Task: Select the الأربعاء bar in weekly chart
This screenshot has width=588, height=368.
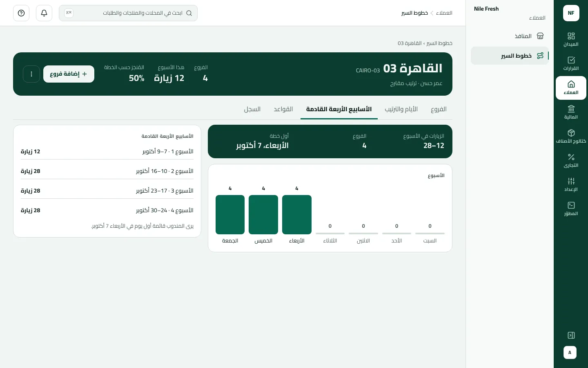Action: click(297, 215)
